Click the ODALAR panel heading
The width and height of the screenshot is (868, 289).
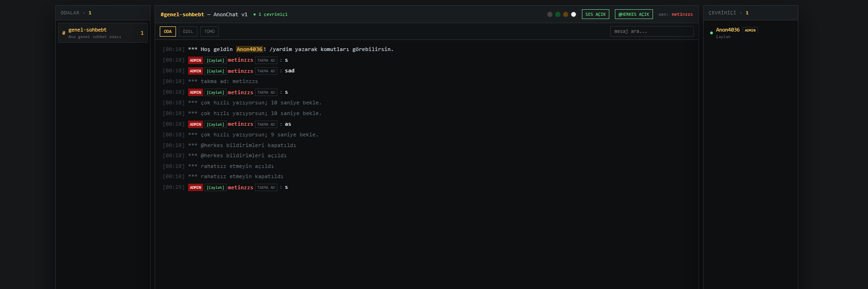(x=76, y=13)
